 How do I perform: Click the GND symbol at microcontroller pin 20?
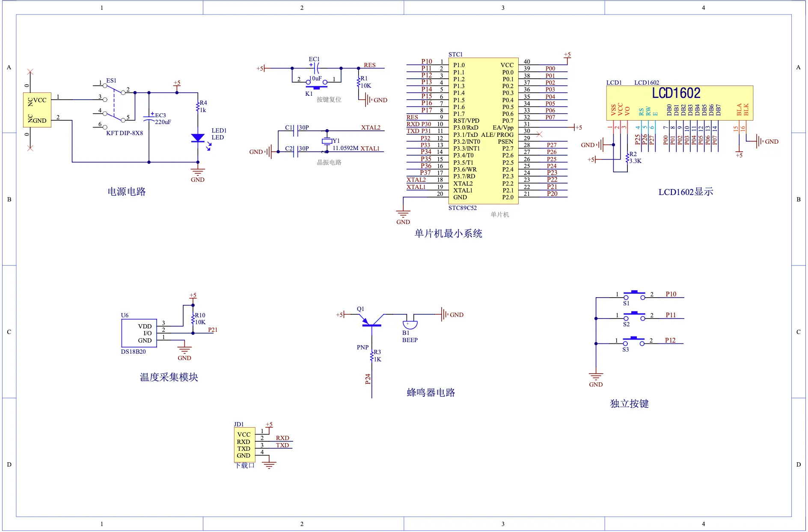(x=403, y=217)
